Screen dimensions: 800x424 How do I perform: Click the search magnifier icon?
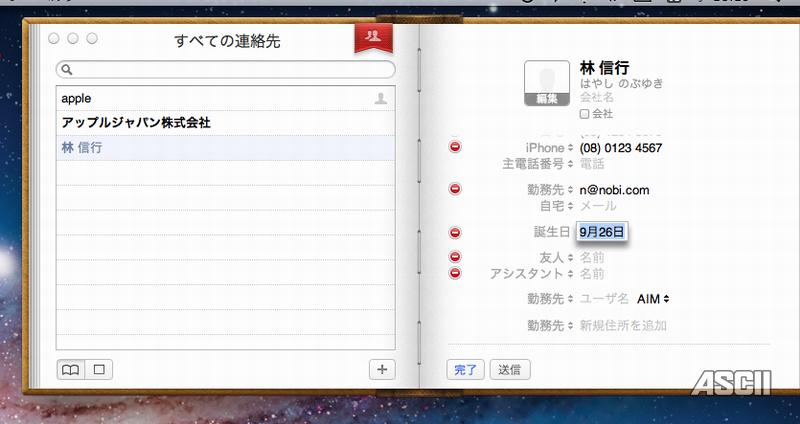tap(67, 69)
